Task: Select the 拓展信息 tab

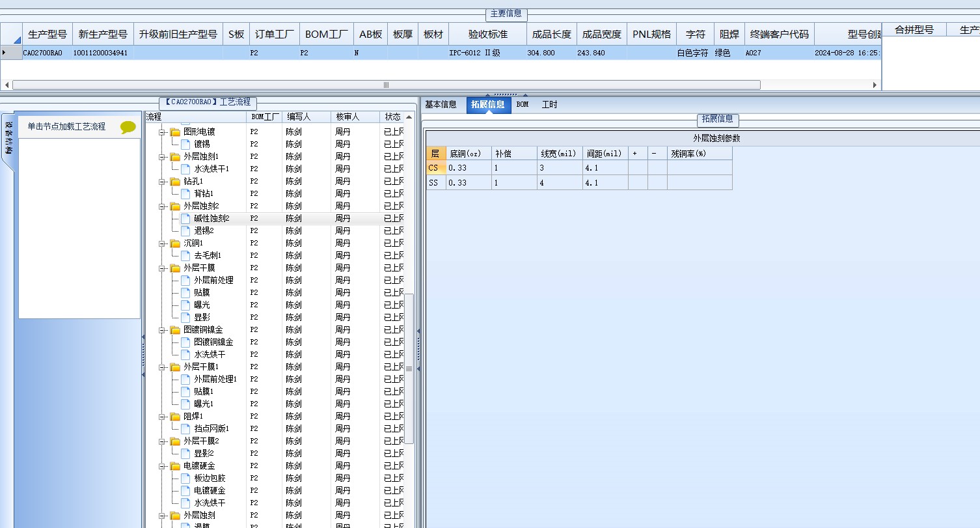Action: pos(488,105)
